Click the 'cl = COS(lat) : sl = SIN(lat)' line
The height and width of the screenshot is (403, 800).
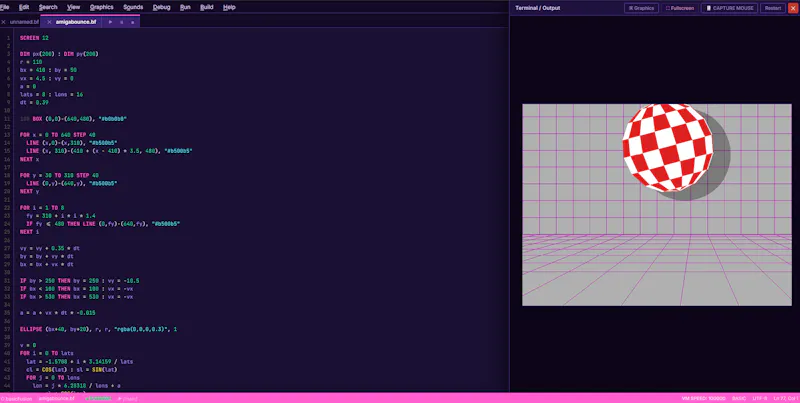pyautogui.click(x=71, y=369)
